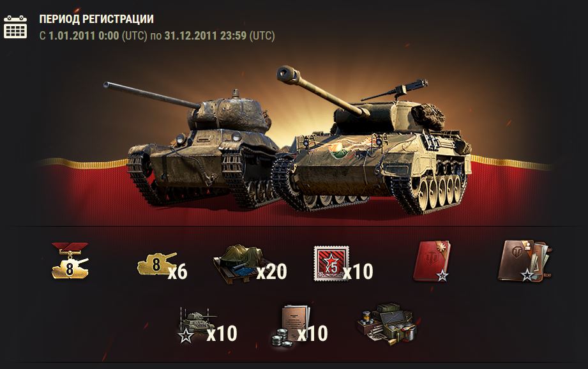Click the red carpet below the tanks

(x=292, y=204)
